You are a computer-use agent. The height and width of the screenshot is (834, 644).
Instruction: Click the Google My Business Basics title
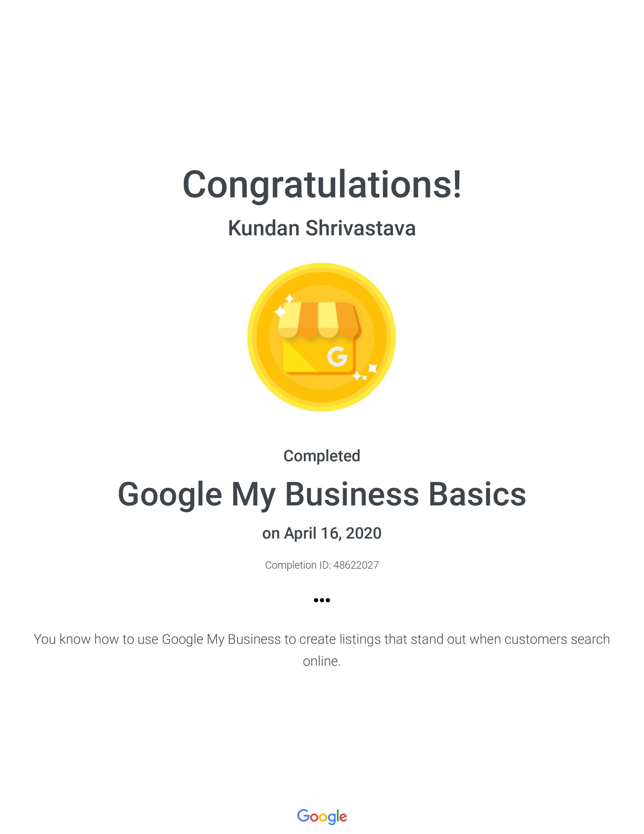click(322, 494)
